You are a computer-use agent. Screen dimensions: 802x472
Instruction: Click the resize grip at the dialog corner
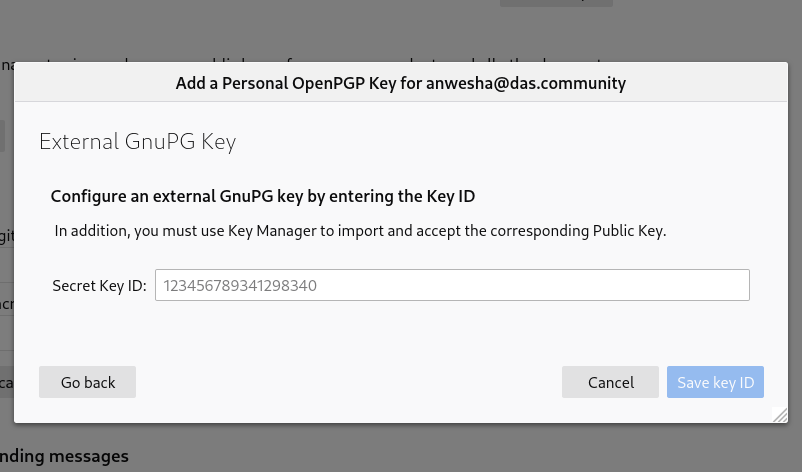click(x=780, y=415)
